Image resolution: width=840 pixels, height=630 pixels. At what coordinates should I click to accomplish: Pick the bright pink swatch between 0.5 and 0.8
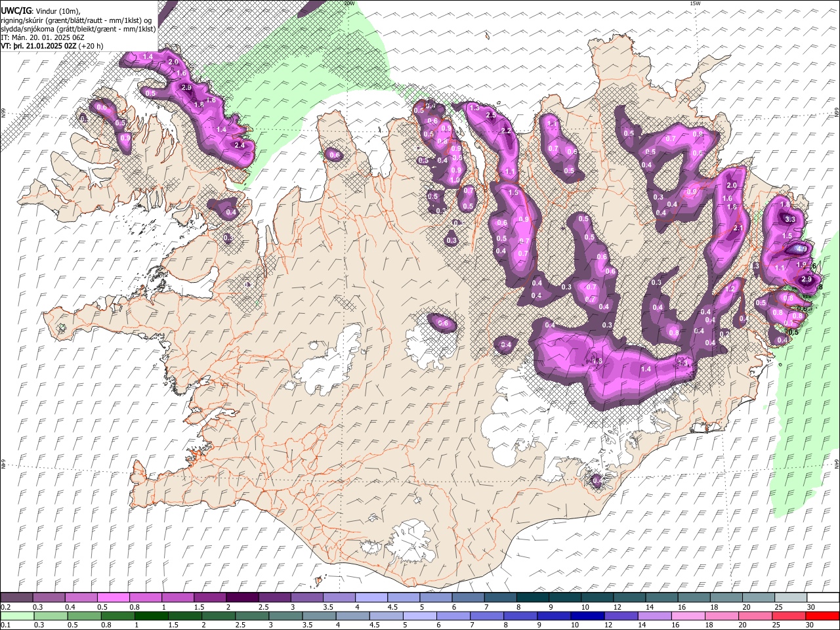click(113, 598)
